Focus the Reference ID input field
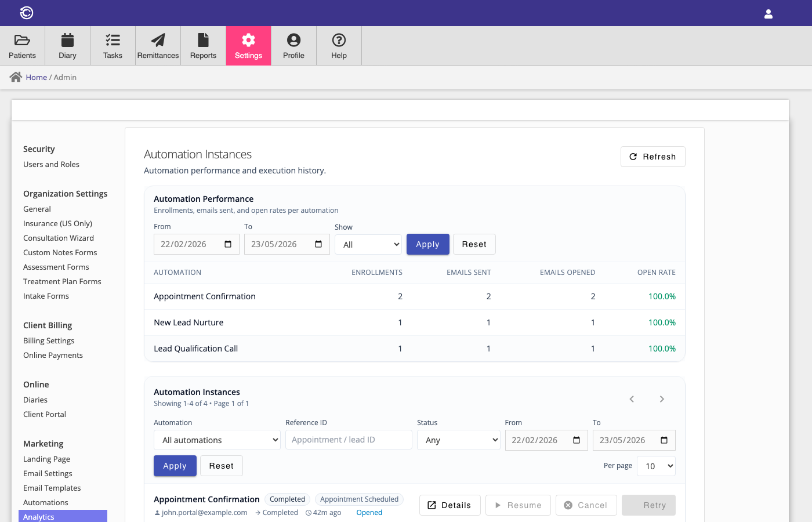The height and width of the screenshot is (522, 812). 349,440
